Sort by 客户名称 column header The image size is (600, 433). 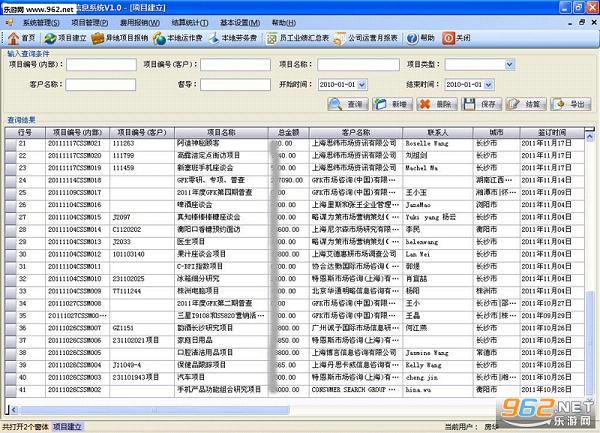coord(356,133)
